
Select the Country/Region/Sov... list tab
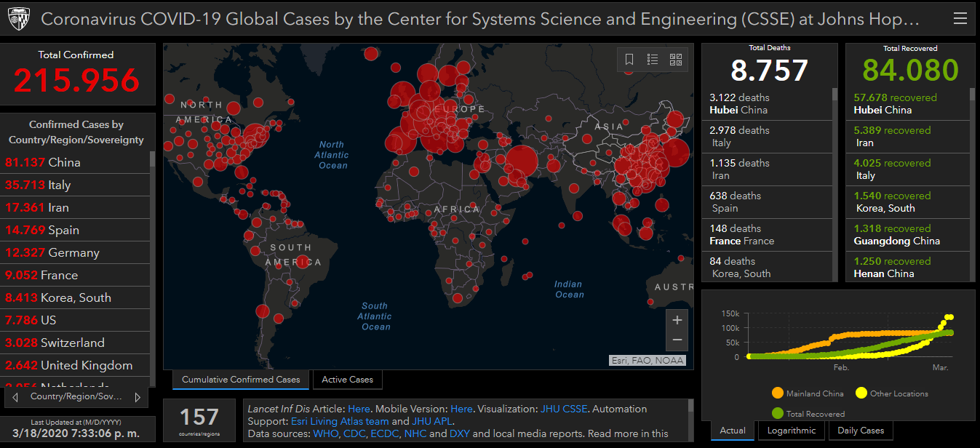76,397
